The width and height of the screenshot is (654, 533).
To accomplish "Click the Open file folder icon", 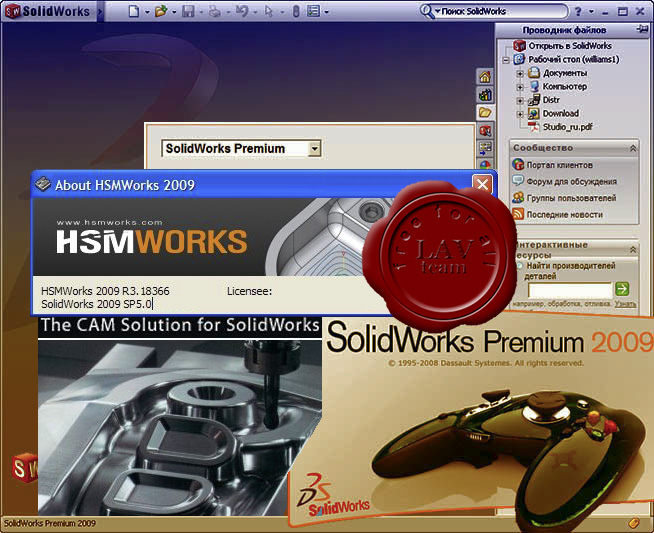I will 161,11.
